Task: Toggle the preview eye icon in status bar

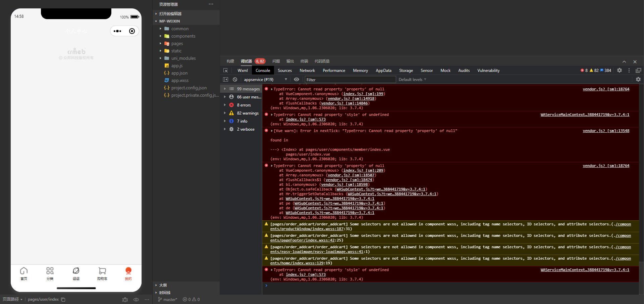Action: [x=136, y=300]
